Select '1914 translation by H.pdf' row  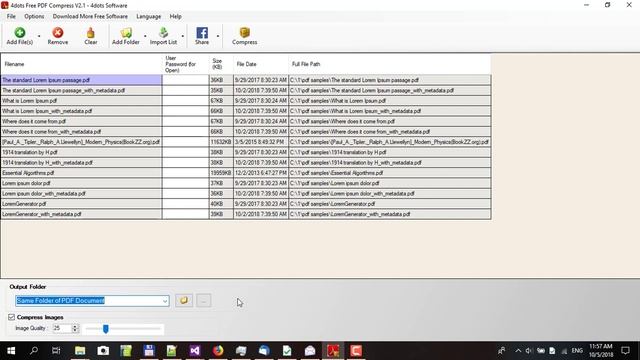tap(246, 152)
